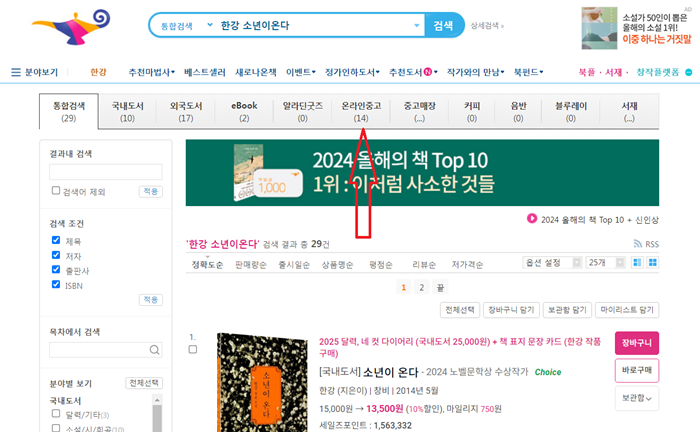Open the 서재 tab
Image resolution: width=700 pixels, height=432 pixels.
(629, 112)
